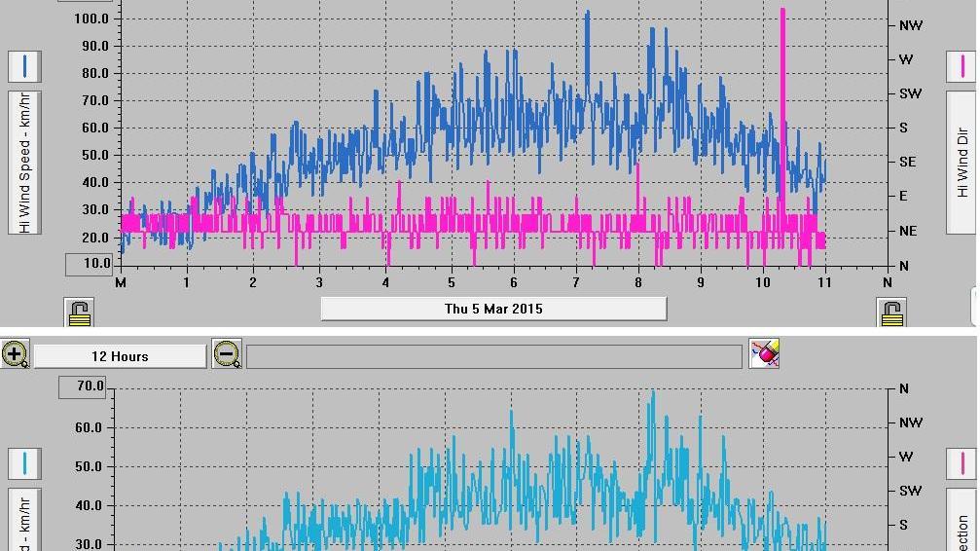Click the partially visible maximum scale box above 100.0
Image resolution: width=980 pixels, height=551 pixels.
tap(85, 1)
